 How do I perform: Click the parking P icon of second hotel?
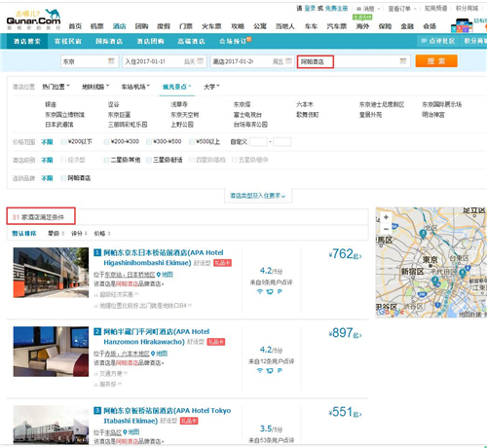click(x=280, y=371)
